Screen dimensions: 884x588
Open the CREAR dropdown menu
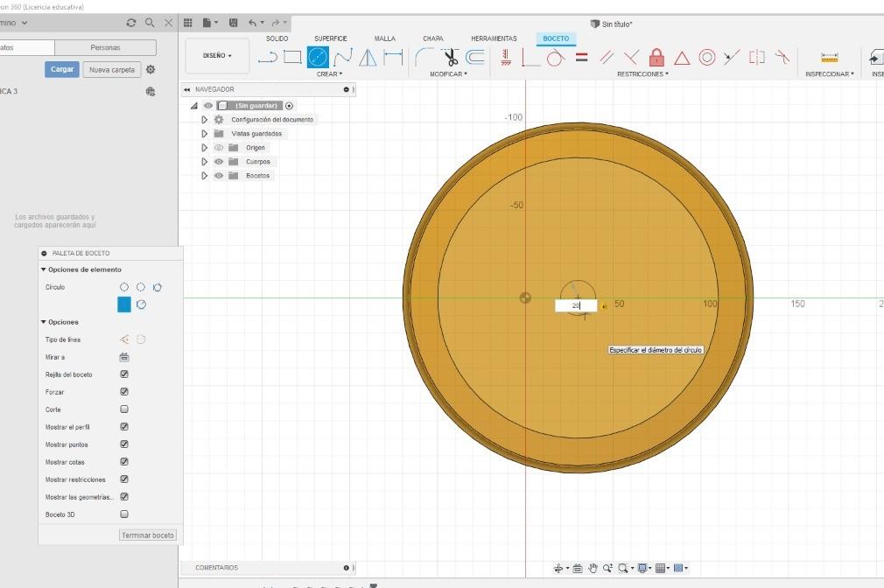coord(329,73)
